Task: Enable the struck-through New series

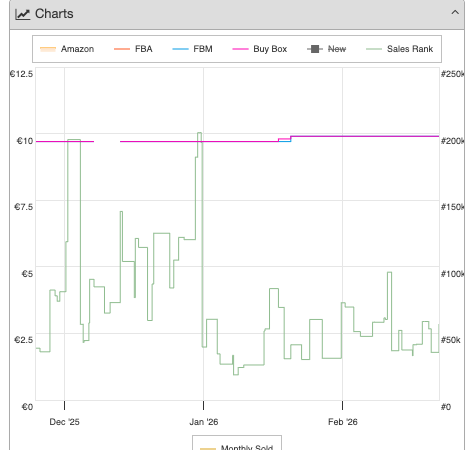Action: [x=326, y=49]
